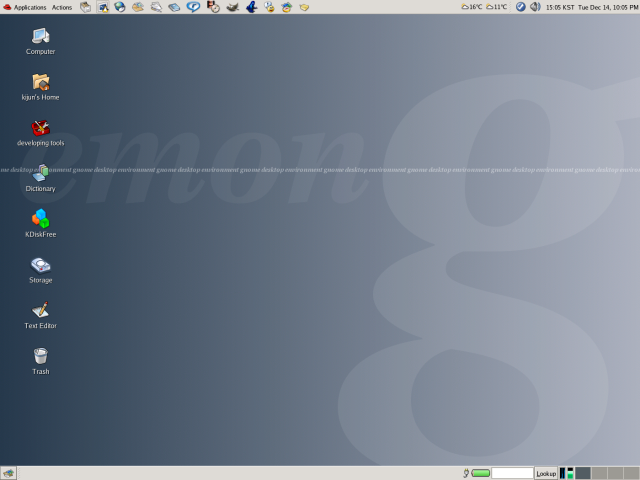Select the Dictionary desktop icon
This screenshot has width=640, height=480.
(x=40, y=178)
